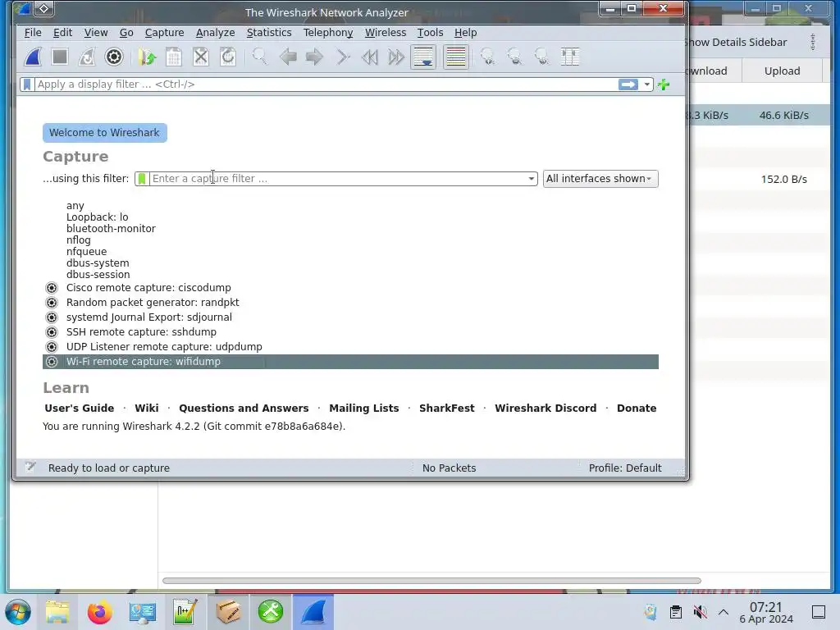Toggle packet list colorization
The height and width of the screenshot is (630, 840).
(x=456, y=57)
